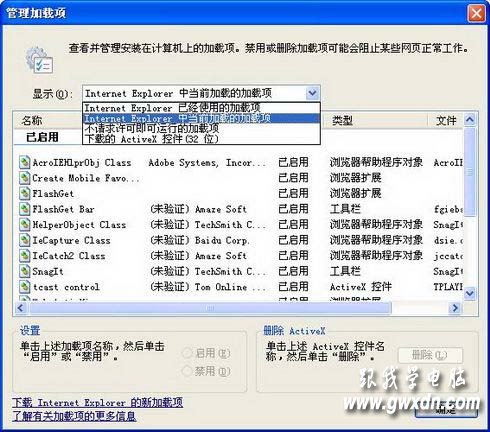Image resolution: width=490 pixels, height=432 pixels.
Task: Open link 了解有关加载项的更多信息
Action: click(x=74, y=416)
